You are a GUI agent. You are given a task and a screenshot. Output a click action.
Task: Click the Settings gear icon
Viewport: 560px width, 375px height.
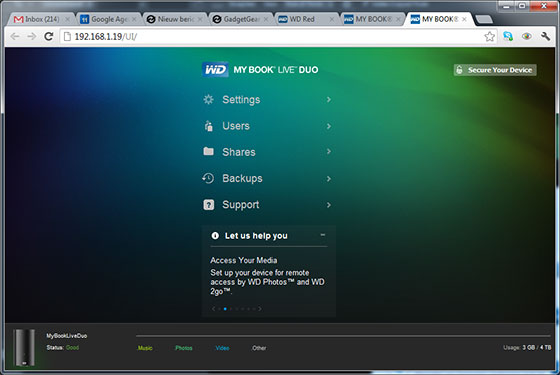(x=208, y=99)
